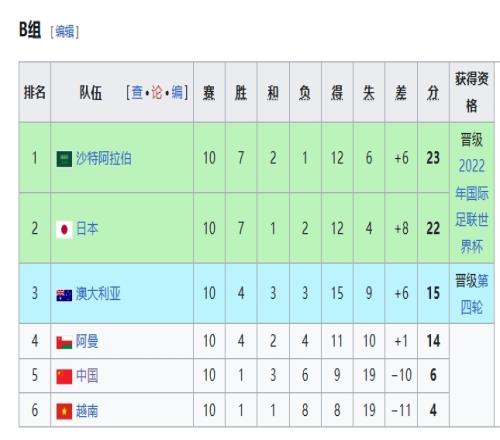500x440 pixels.
Task: Open the 编辑 link beside B组
Action: point(65,32)
